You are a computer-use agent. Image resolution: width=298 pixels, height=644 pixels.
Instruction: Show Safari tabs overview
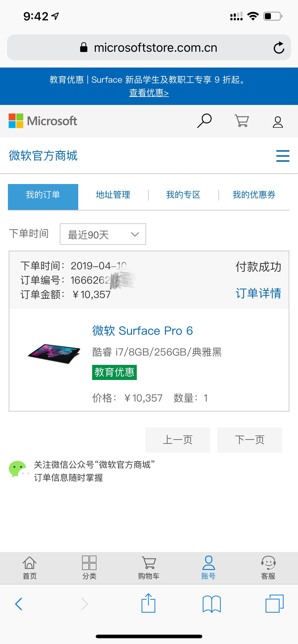(x=274, y=604)
